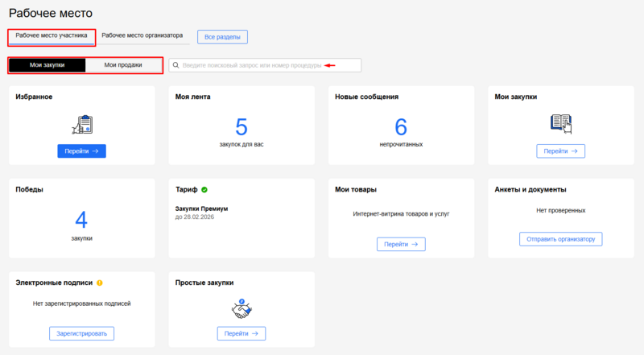
Task: Click Интернет-витрина товаров и услуг text
Action: [x=401, y=214]
